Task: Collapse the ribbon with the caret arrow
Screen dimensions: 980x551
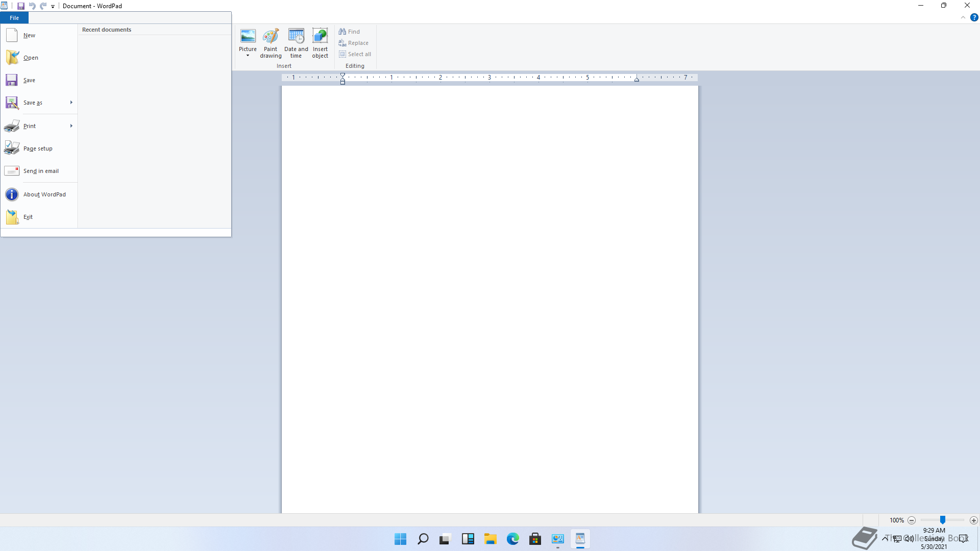Action: (x=963, y=17)
